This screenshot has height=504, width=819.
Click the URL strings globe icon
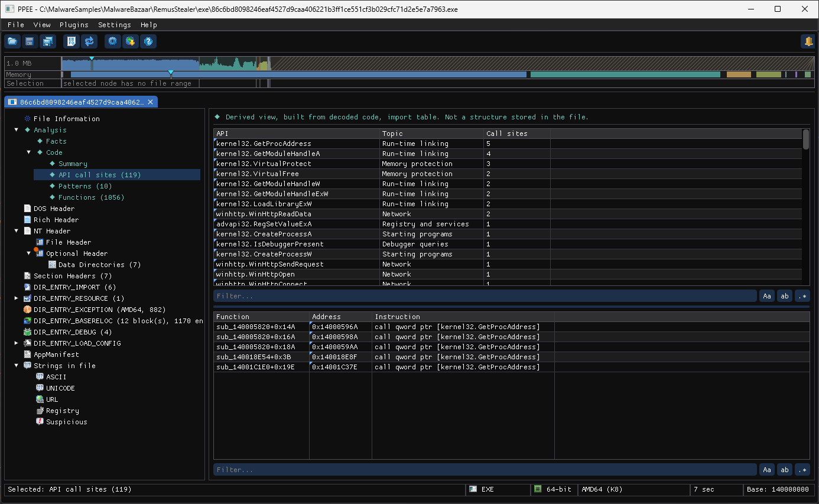coord(40,399)
